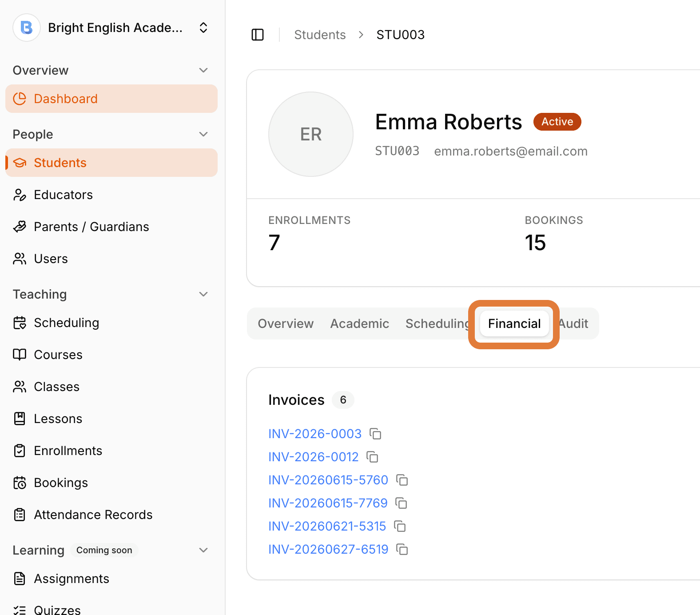This screenshot has width=700, height=615.
Task: Copy invoice number INV-2026-0003
Action: 376,434
